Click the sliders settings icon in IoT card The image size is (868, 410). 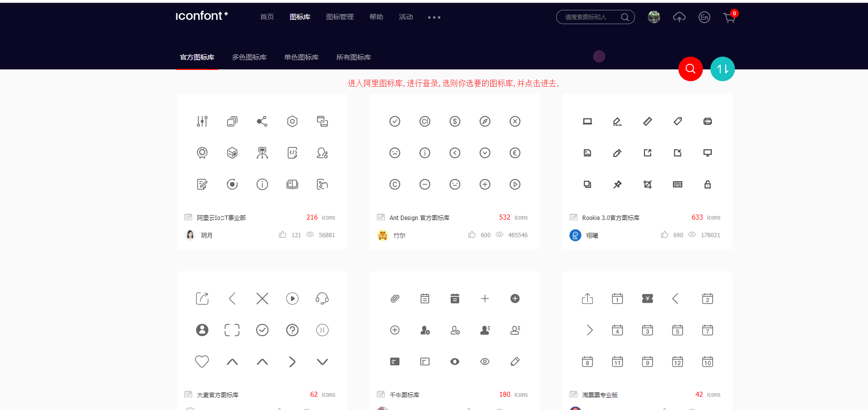(x=202, y=121)
